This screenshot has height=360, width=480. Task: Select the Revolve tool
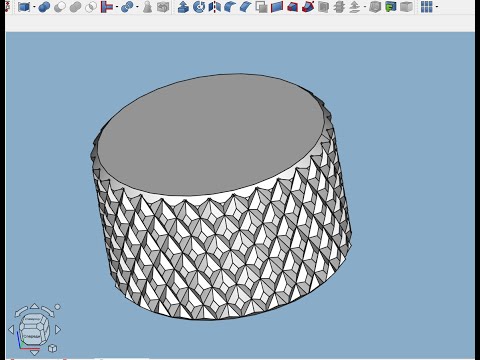[199, 7]
